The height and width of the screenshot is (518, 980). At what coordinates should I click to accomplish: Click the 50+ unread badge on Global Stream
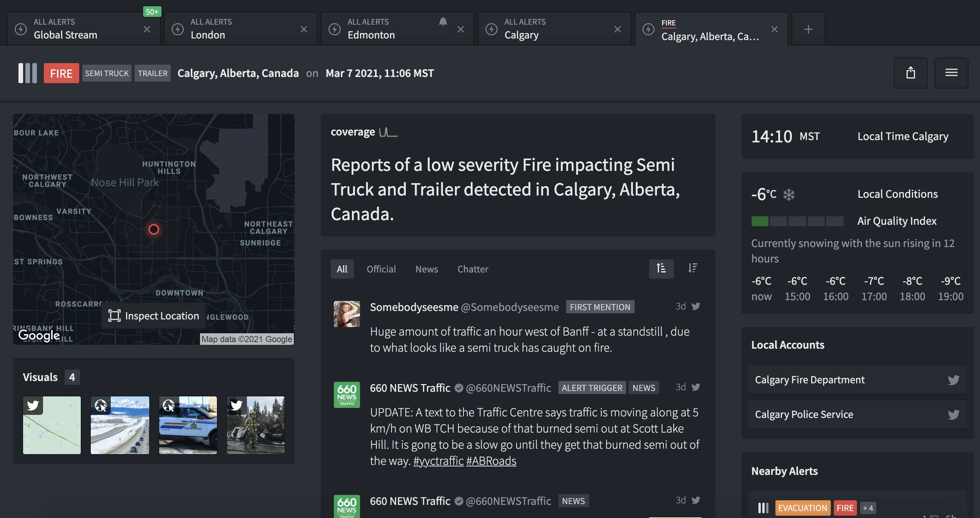(x=152, y=12)
